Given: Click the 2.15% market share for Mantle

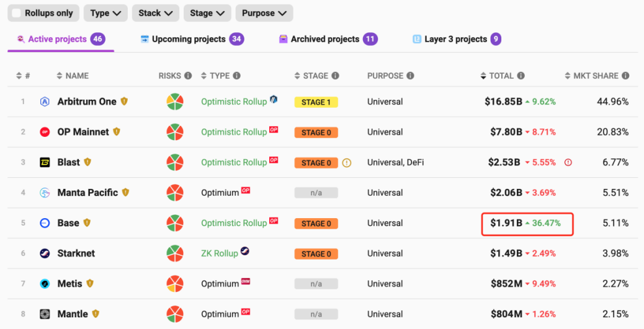Looking at the screenshot, I should [615, 314].
